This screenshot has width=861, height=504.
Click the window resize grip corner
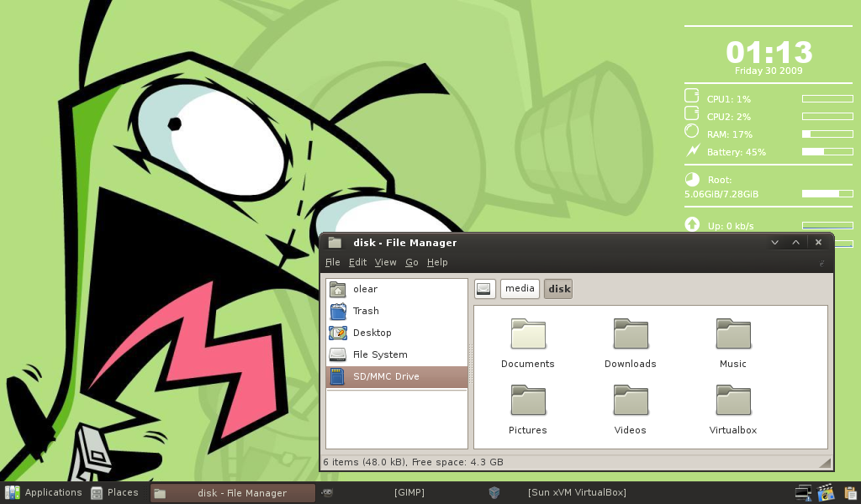click(x=825, y=463)
